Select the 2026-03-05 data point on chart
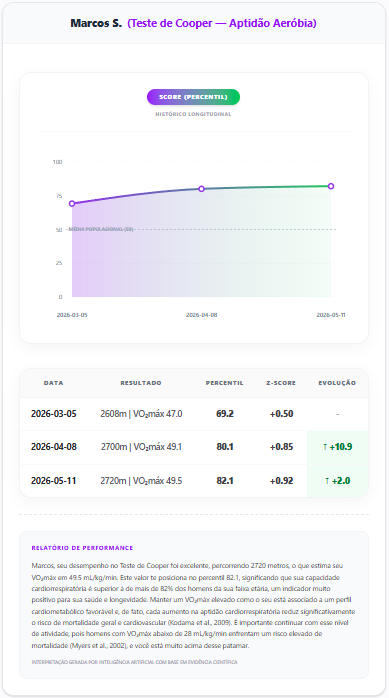389x698 pixels. [x=72, y=203]
